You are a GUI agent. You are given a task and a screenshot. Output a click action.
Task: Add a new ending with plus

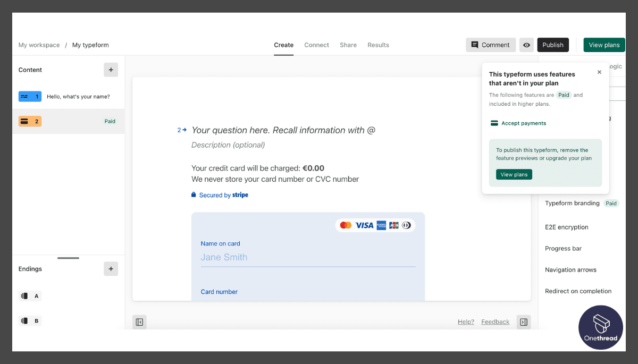click(x=111, y=269)
